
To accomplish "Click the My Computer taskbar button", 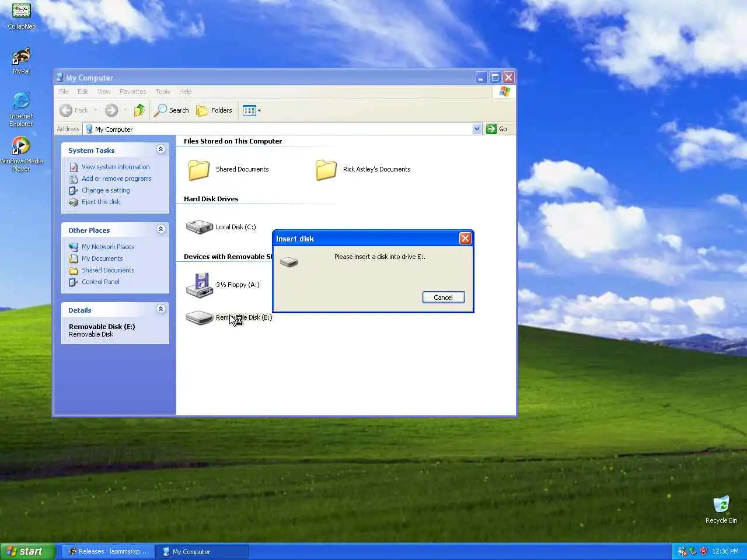I will [201, 551].
